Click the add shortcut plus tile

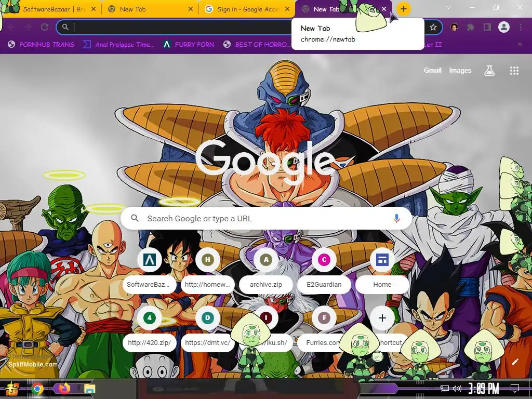382,318
